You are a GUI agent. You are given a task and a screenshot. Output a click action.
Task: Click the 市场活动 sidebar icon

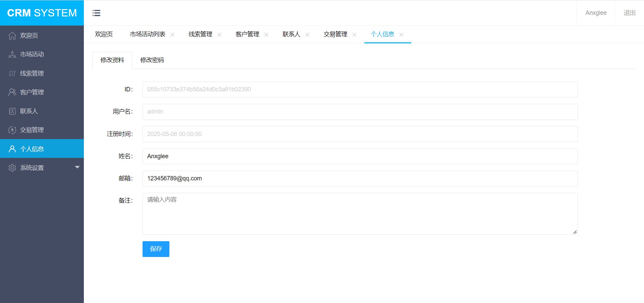point(12,54)
